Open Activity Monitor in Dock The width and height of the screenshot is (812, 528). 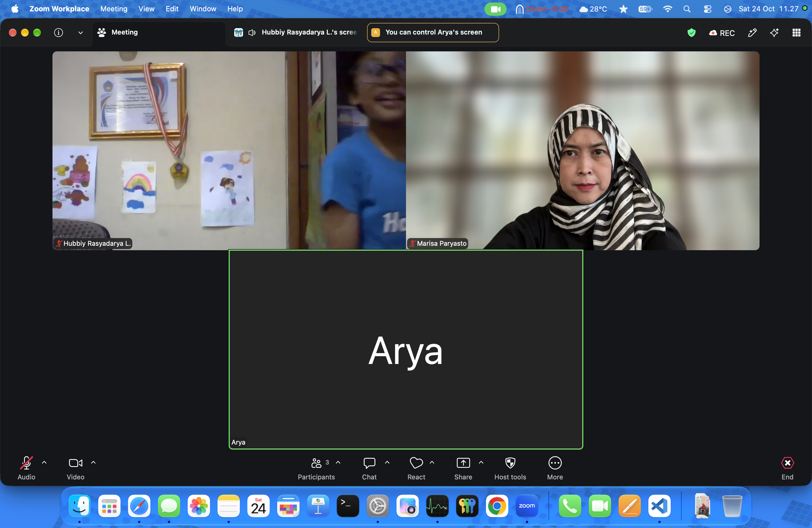point(437,506)
